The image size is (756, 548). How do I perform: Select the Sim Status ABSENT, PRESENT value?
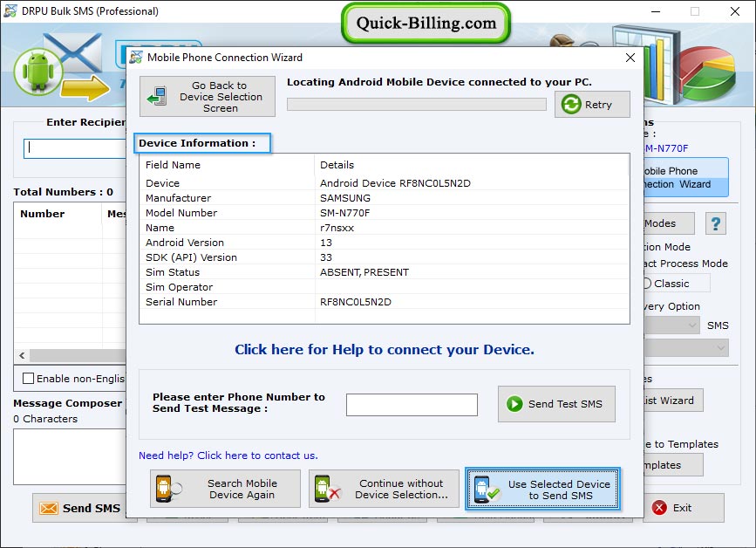[x=364, y=272]
